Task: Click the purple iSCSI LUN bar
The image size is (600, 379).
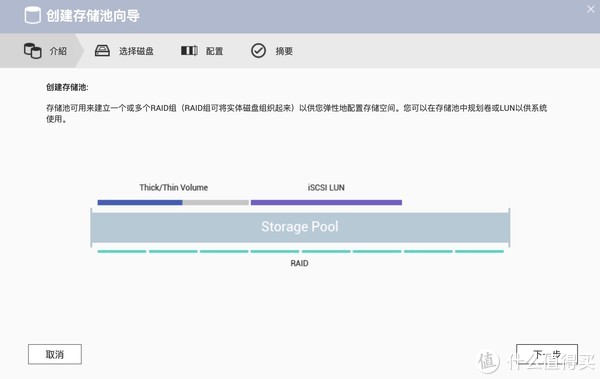Action: tap(326, 203)
